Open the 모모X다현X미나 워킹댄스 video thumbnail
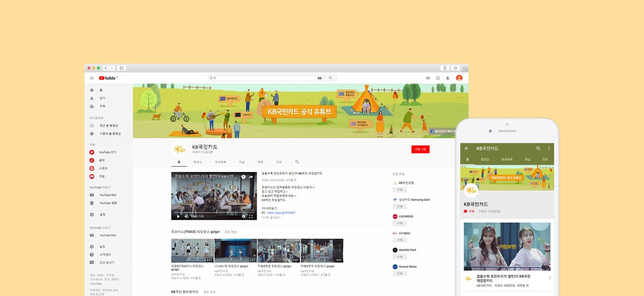The width and height of the screenshot is (644, 296). 192,250
